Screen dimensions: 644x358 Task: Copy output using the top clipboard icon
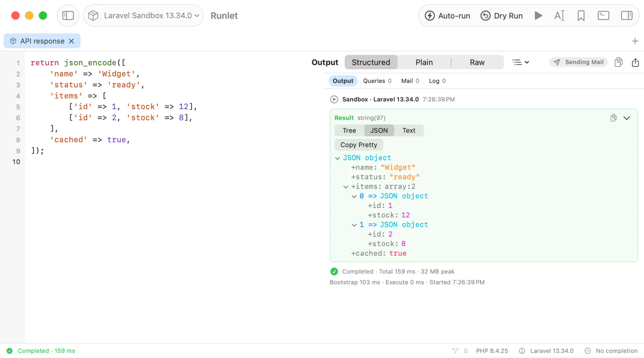pyautogui.click(x=619, y=62)
